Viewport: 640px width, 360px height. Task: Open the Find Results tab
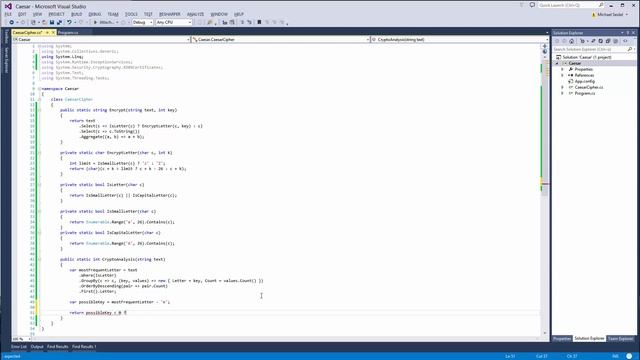click(58, 347)
